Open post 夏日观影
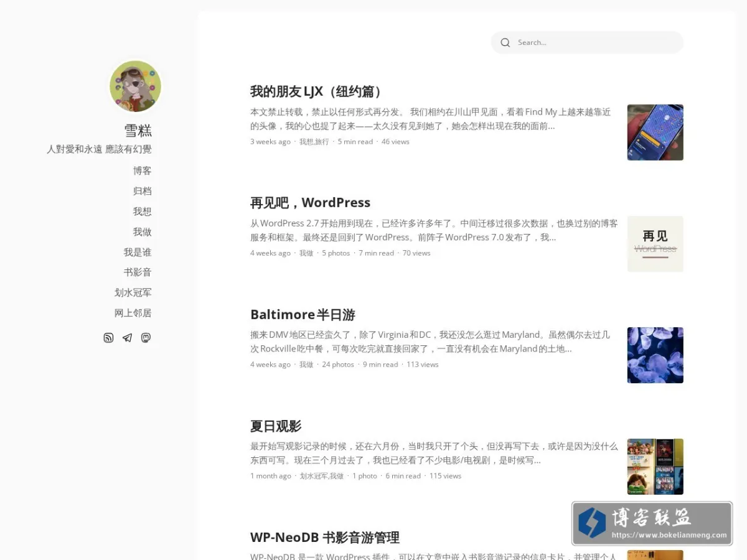Screen dimensions: 747x560 tap(276, 426)
